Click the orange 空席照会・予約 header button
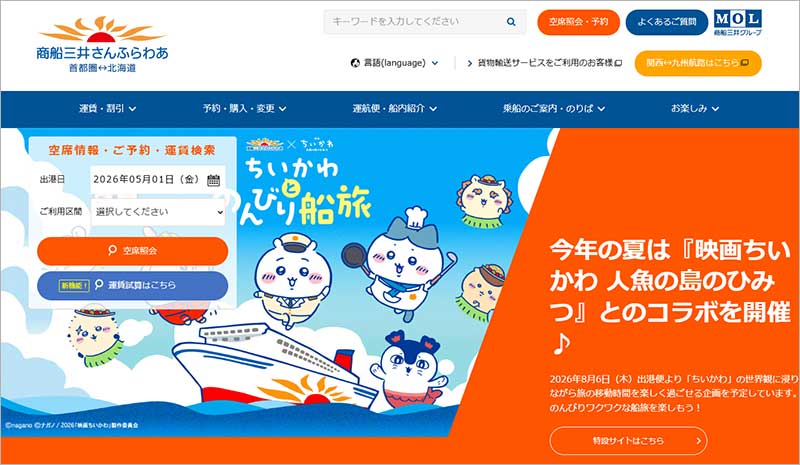The image size is (800, 465). click(x=578, y=22)
